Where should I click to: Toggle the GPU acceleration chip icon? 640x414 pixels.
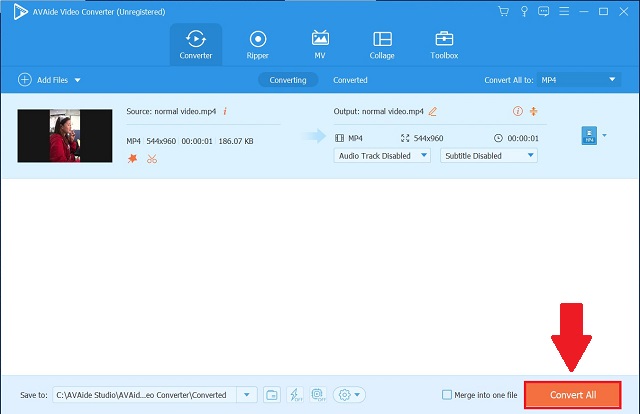point(319,395)
